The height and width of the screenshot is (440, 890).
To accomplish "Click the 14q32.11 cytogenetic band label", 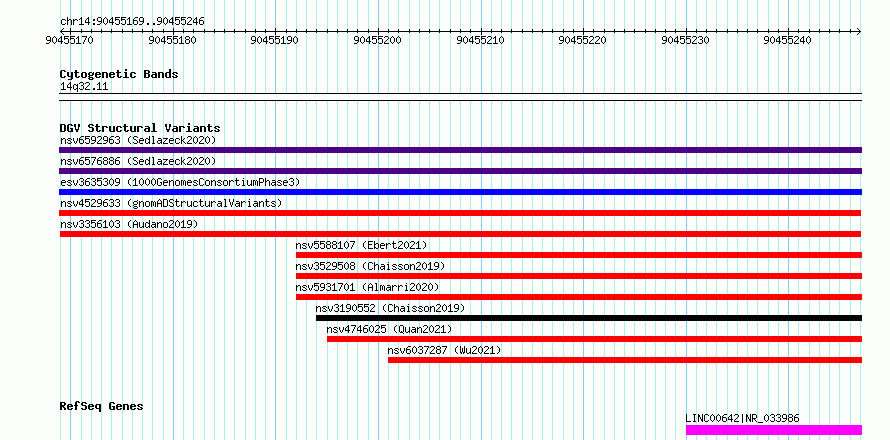I will coord(84,87).
